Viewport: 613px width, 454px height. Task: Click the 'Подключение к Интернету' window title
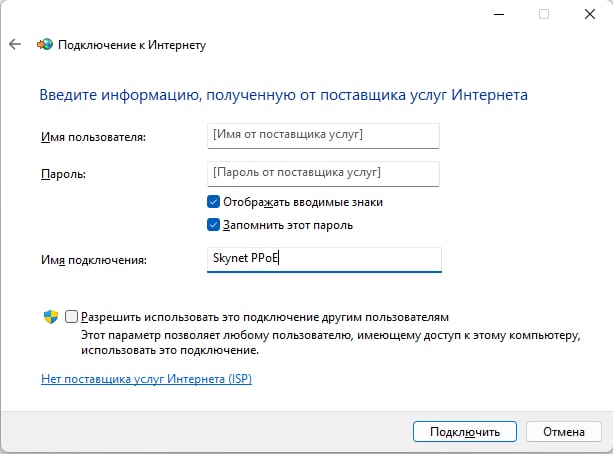point(132,45)
